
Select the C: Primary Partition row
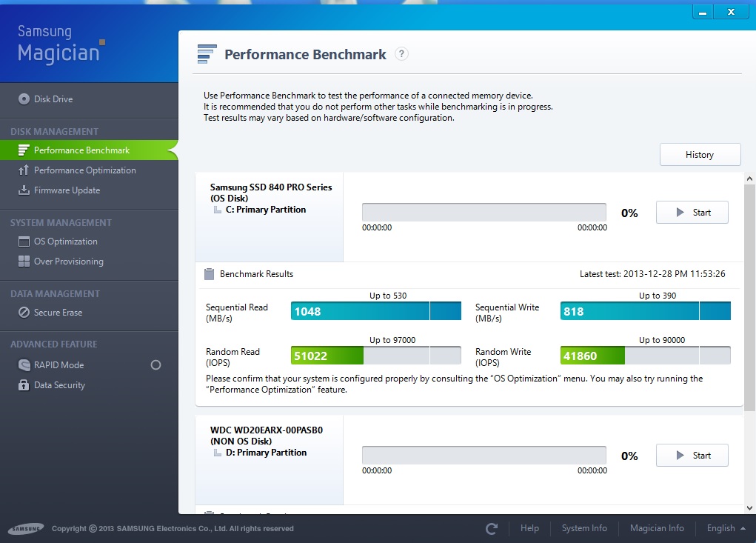pyautogui.click(x=260, y=210)
